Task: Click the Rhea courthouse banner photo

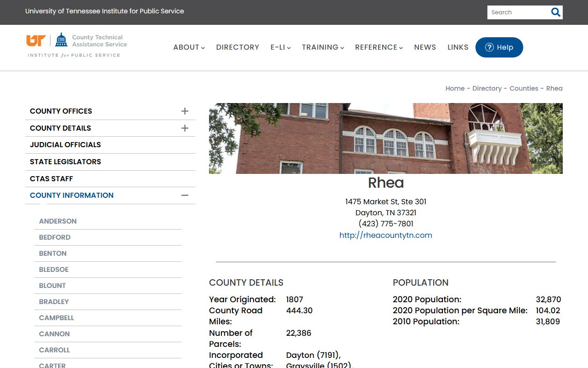Action: (386, 138)
